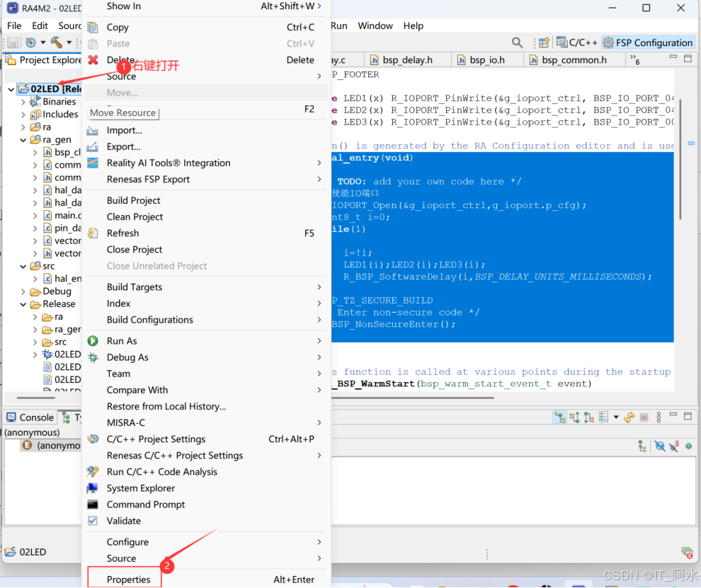Open the hammer build dropdown arrow

(x=69, y=43)
